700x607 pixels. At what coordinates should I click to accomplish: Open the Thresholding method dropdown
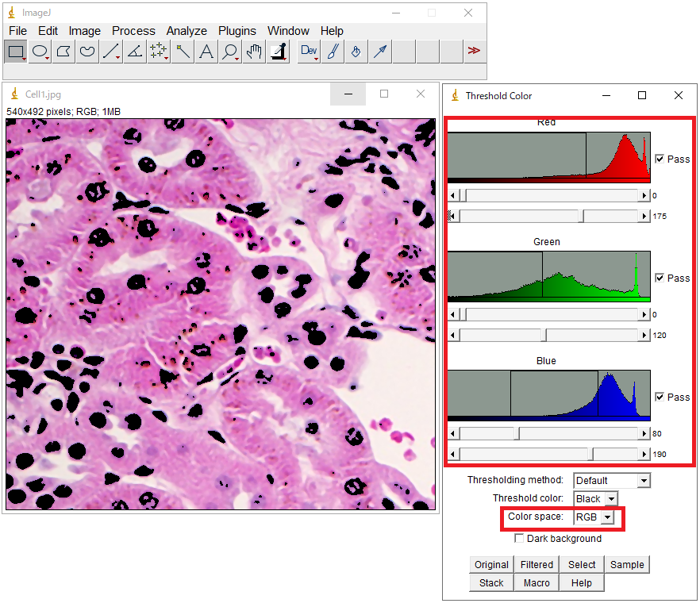[611, 480]
